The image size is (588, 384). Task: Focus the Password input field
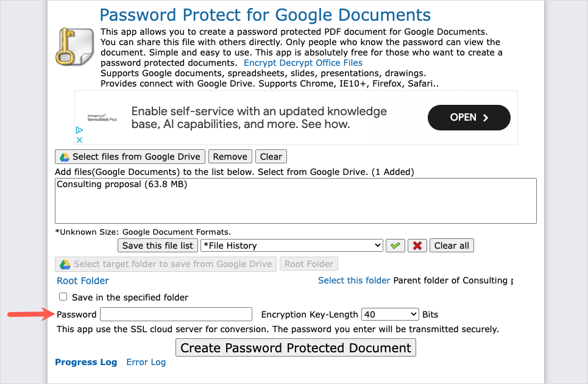click(x=176, y=315)
